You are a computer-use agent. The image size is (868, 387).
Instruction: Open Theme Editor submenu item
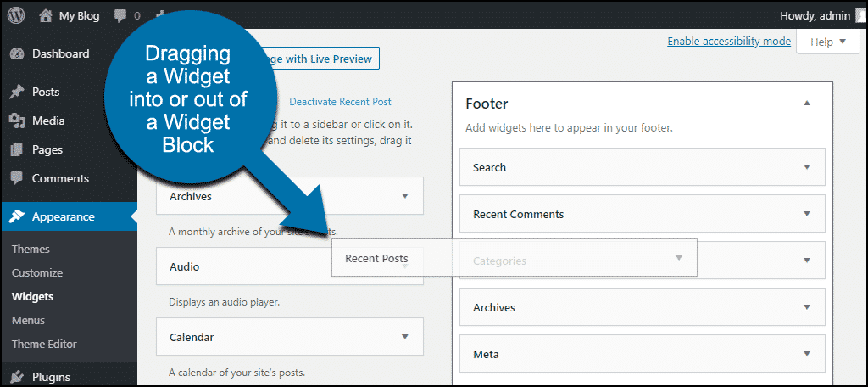coord(44,344)
